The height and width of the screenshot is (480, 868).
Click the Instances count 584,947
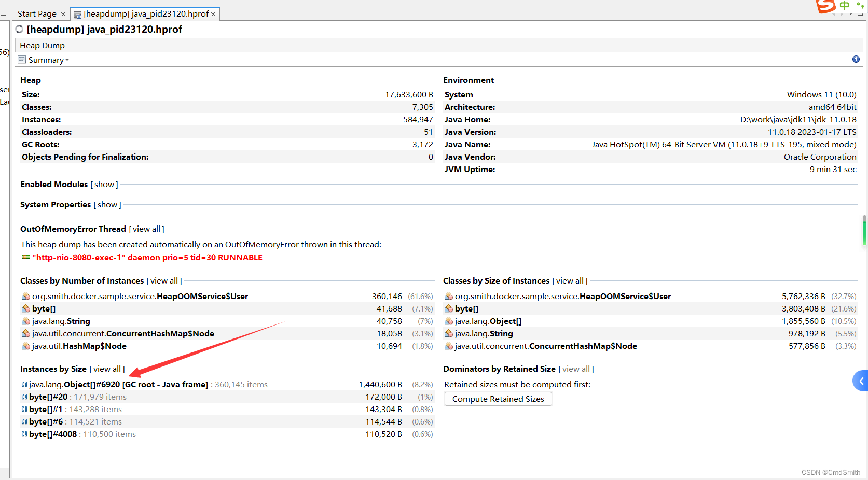coord(418,119)
